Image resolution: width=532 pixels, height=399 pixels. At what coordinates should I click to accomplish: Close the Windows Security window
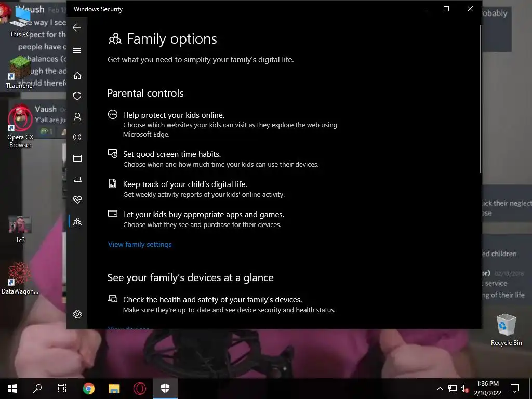(x=470, y=9)
